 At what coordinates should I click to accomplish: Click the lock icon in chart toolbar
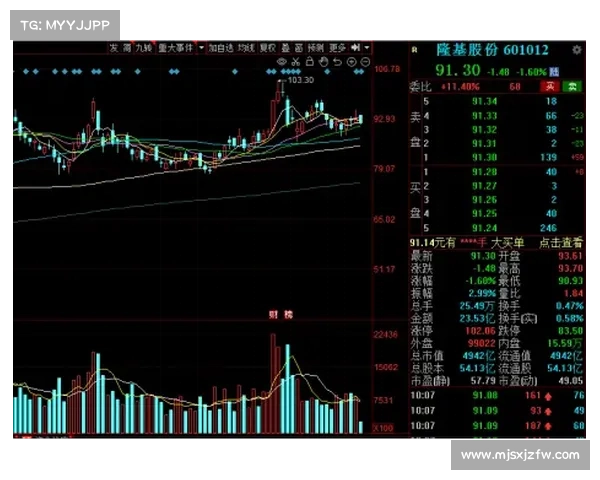tap(309, 62)
